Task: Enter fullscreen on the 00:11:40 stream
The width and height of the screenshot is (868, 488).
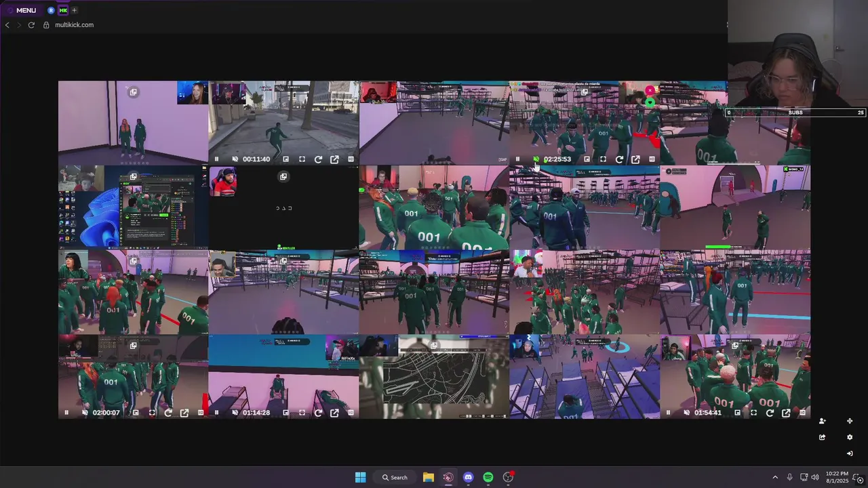Action: coord(302,159)
